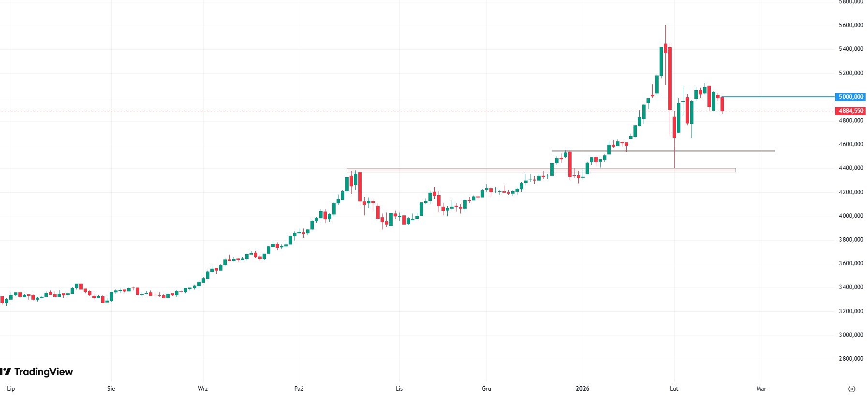Viewport: 868px width, 395px height.
Task: Click the Sie month label
Action: [x=111, y=389]
